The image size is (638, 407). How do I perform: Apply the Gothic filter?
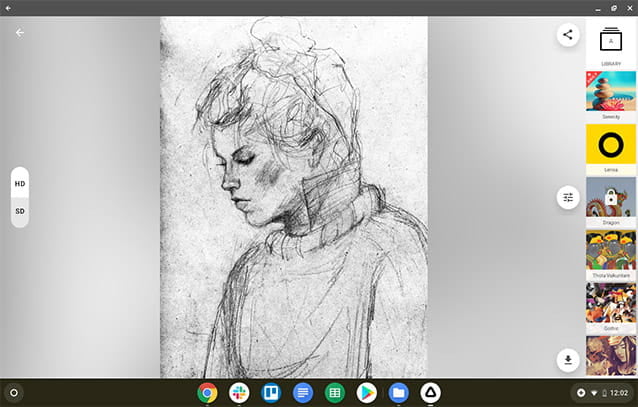click(611, 303)
